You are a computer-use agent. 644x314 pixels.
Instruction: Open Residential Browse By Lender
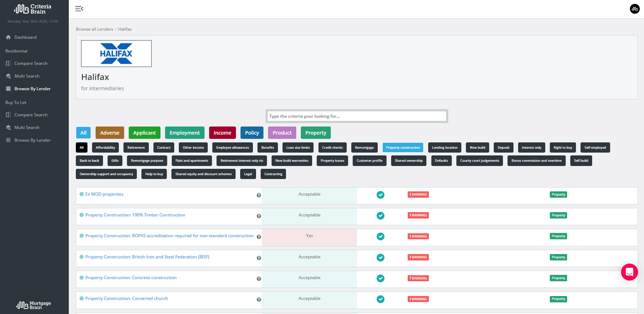click(x=32, y=89)
